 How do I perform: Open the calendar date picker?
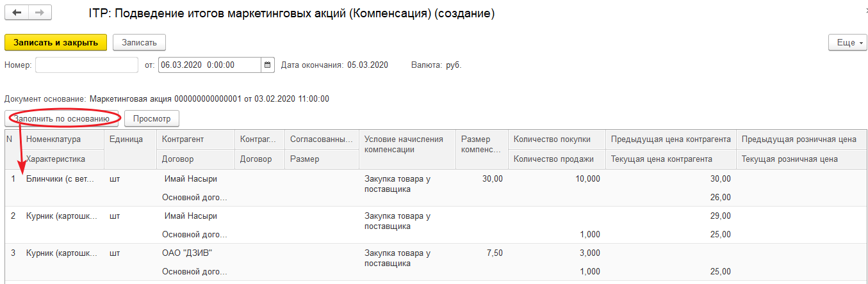[x=268, y=65]
